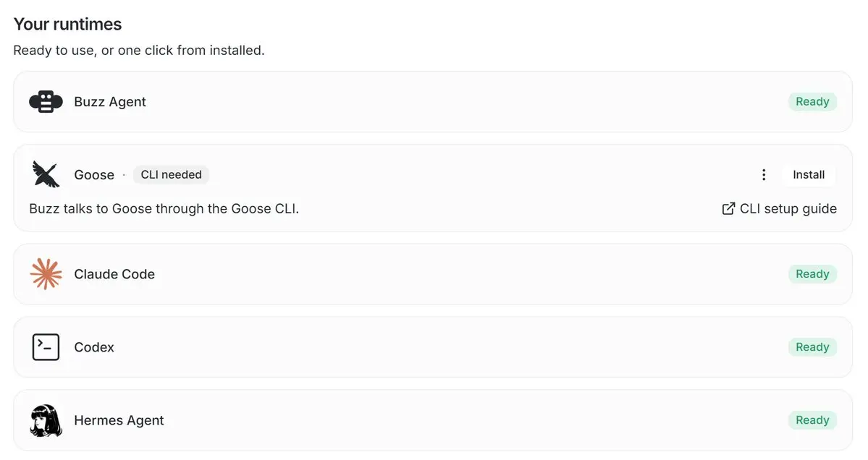The image size is (868, 460).
Task: Click the Hermes Agent portrait icon
Action: (46, 420)
